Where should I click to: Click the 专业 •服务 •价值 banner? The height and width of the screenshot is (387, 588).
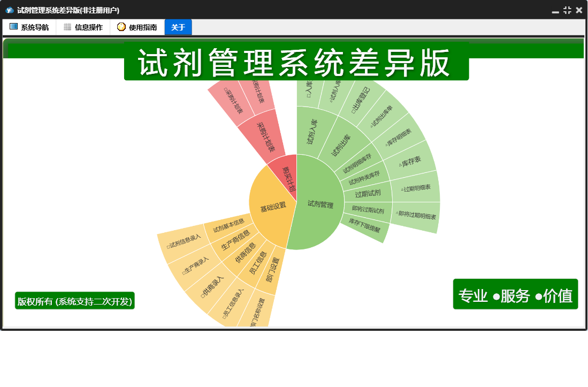pyautogui.click(x=515, y=294)
